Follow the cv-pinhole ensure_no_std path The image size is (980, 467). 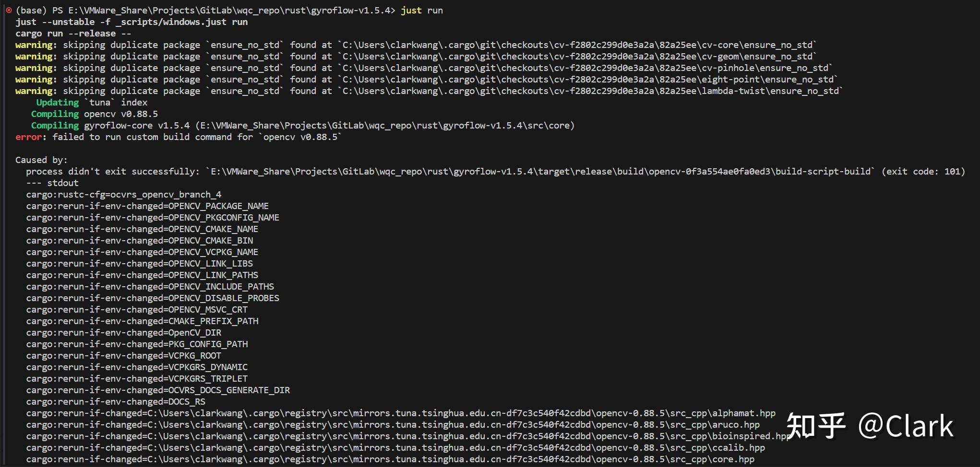[x=585, y=68]
